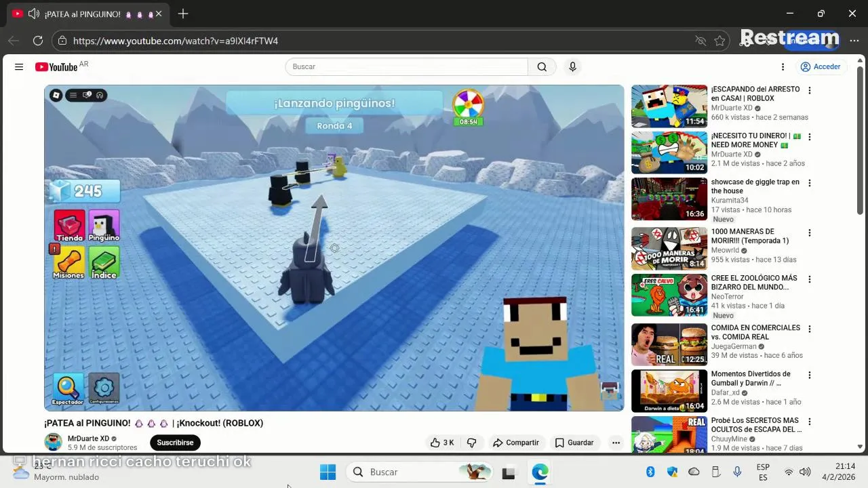The height and width of the screenshot is (488, 868).
Task: Open options for ¡NECESITO TU DINERO! video
Action: click(x=809, y=137)
